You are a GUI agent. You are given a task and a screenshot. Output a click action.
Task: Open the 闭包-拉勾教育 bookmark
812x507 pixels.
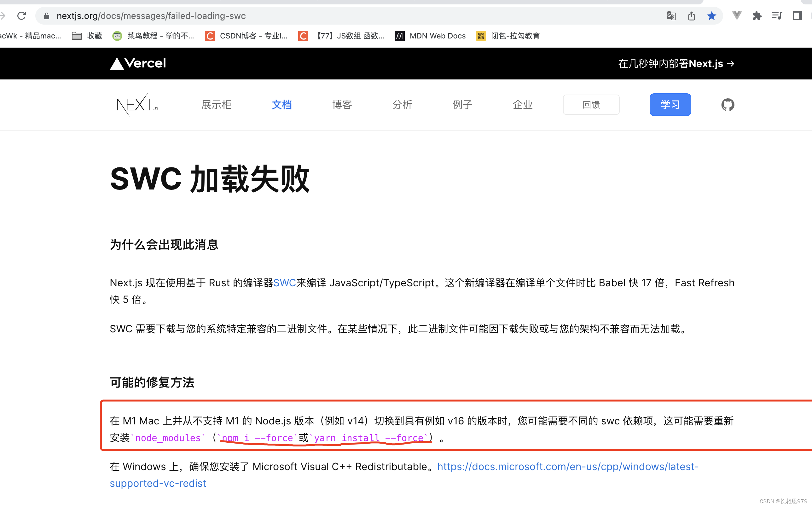(x=508, y=36)
